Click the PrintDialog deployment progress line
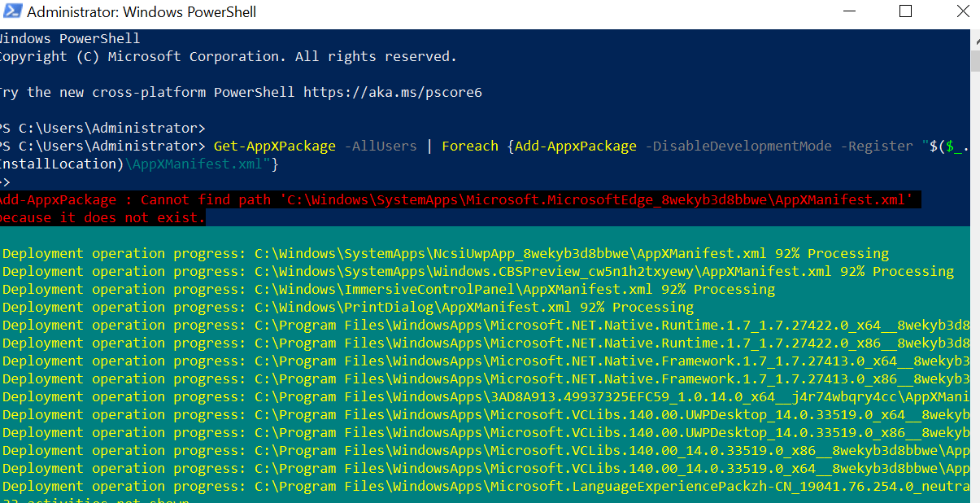Image resolution: width=980 pixels, height=503 pixels. [348, 307]
